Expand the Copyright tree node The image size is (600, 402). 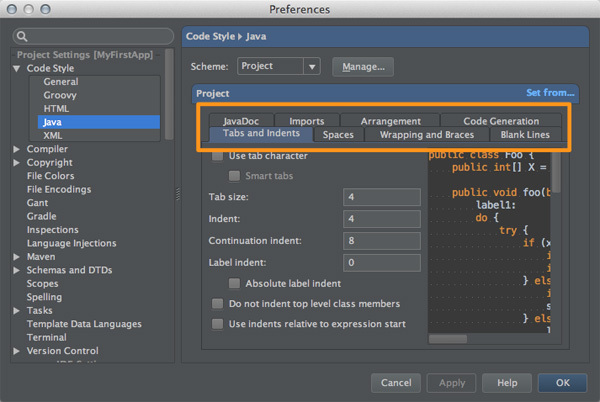pyautogui.click(x=16, y=163)
